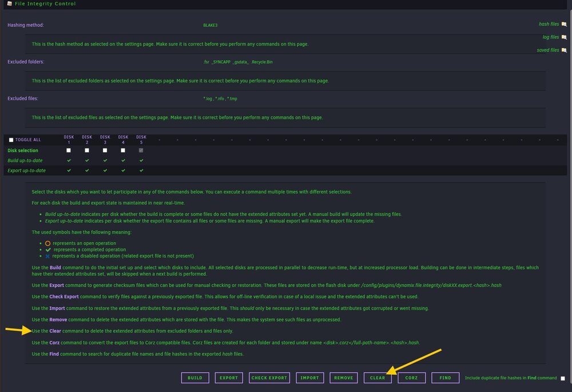The height and width of the screenshot is (392, 572).
Task: Click the Corz button
Action: 411,378
